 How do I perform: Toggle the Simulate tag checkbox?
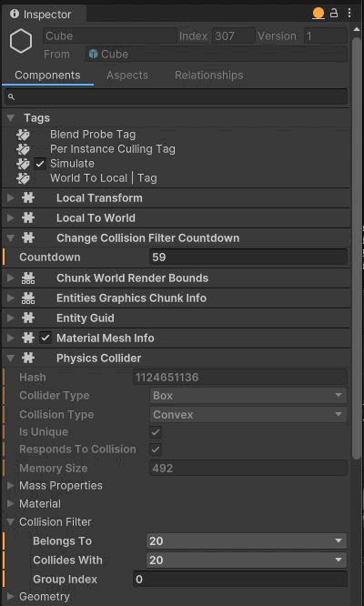click(40, 164)
